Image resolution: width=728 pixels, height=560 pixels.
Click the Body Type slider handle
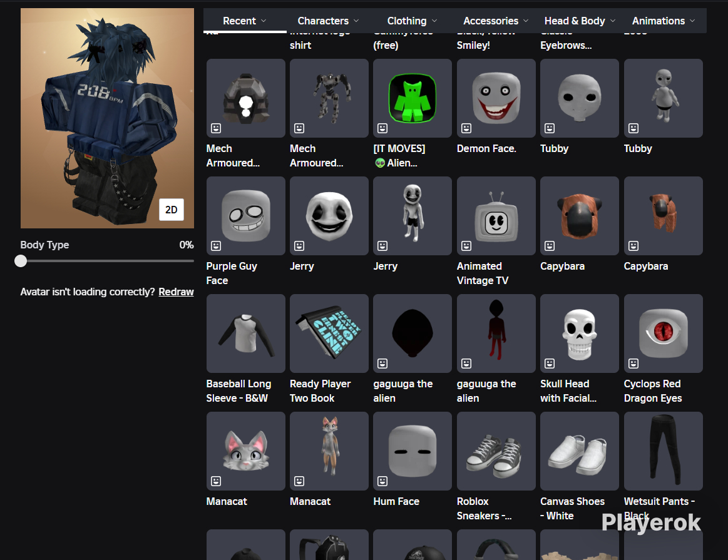(21, 261)
